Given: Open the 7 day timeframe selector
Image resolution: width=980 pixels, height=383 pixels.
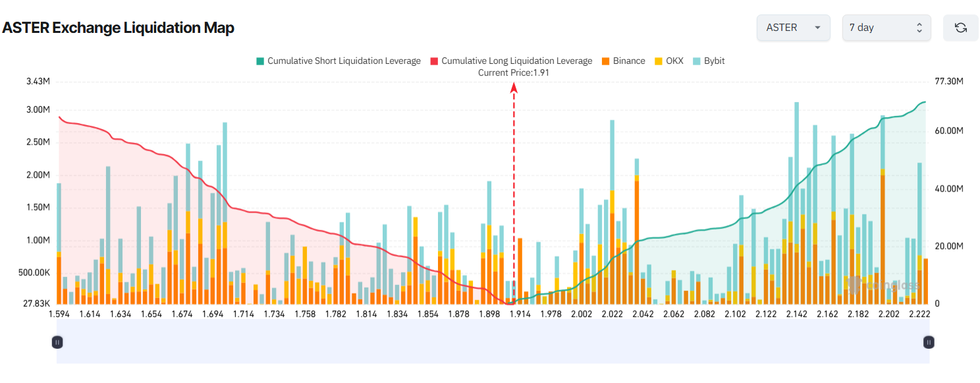Looking at the screenshot, I should (x=883, y=28).
